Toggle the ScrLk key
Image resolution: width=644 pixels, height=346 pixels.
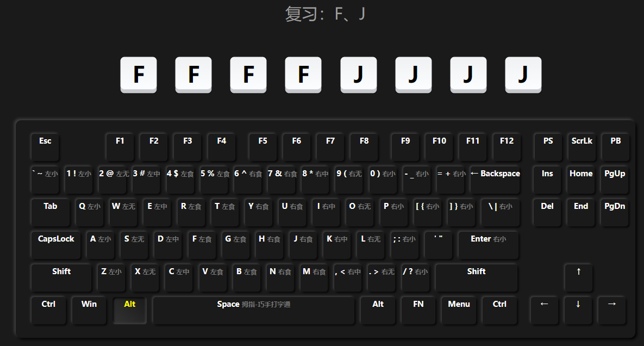click(x=582, y=146)
